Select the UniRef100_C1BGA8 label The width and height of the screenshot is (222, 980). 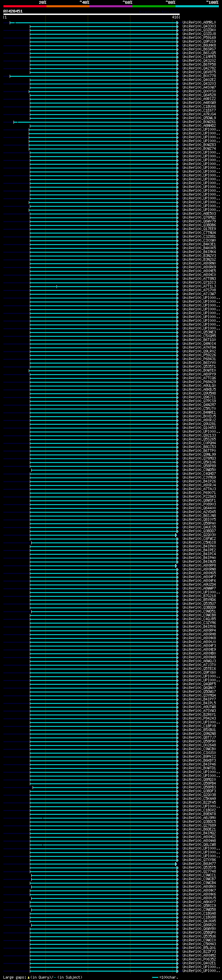[x=199, y=913]
